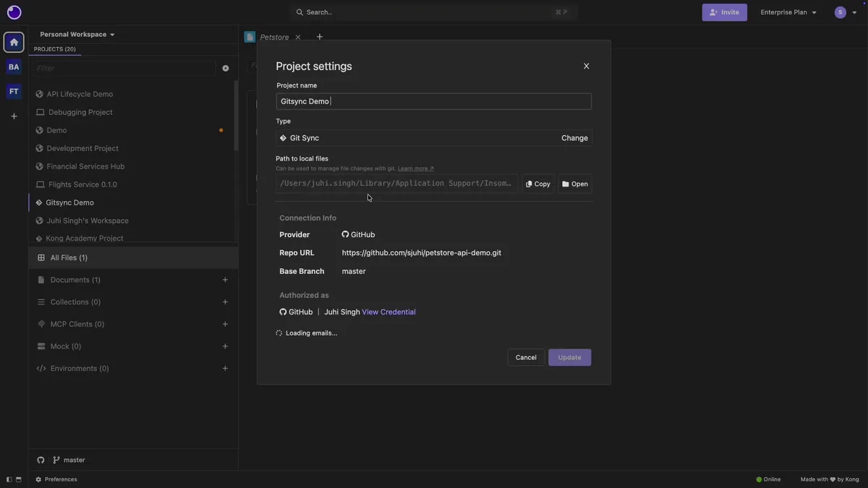Cancel the project settings changes
The image size is (868, 488).
tap(526, 357)
